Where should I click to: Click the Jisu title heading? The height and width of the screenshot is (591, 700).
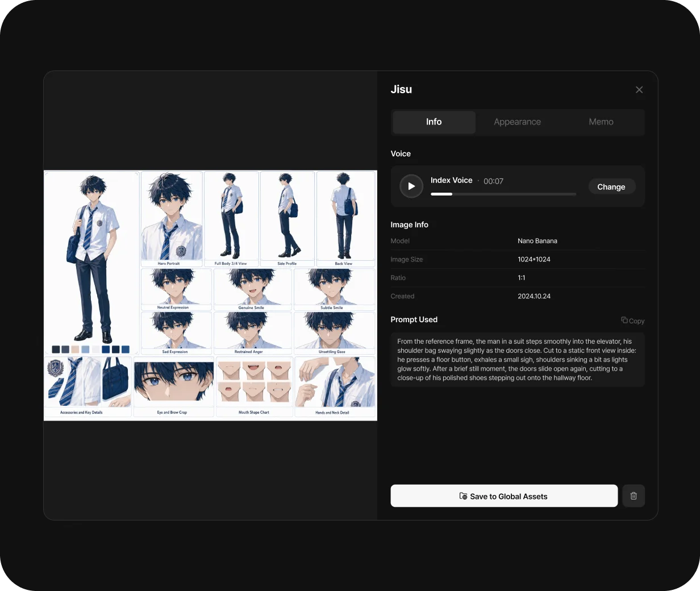401,89
